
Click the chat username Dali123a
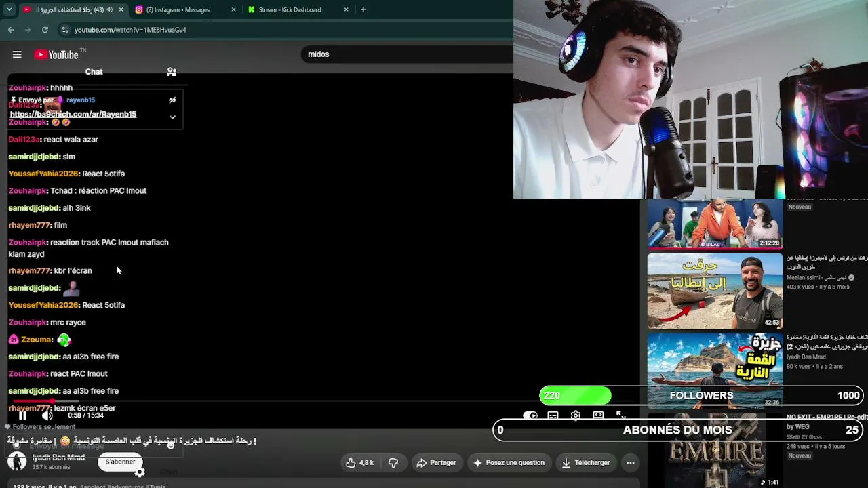pyautogui.click(x=24, y=140)
